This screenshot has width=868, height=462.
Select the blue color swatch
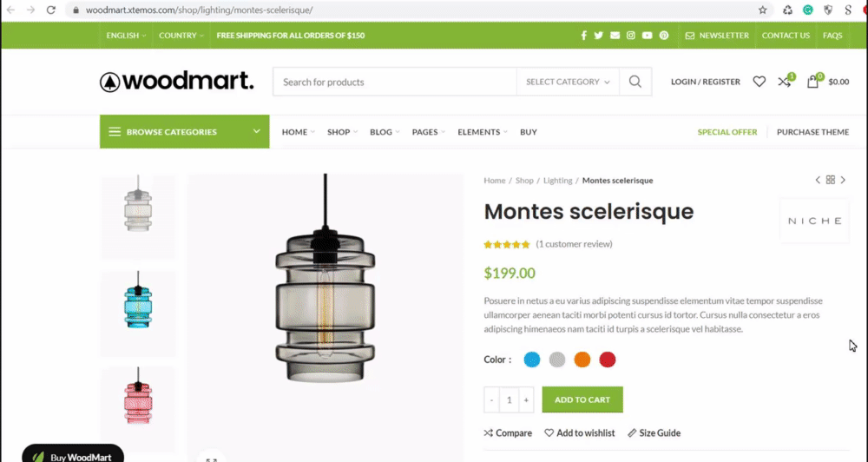532,360
